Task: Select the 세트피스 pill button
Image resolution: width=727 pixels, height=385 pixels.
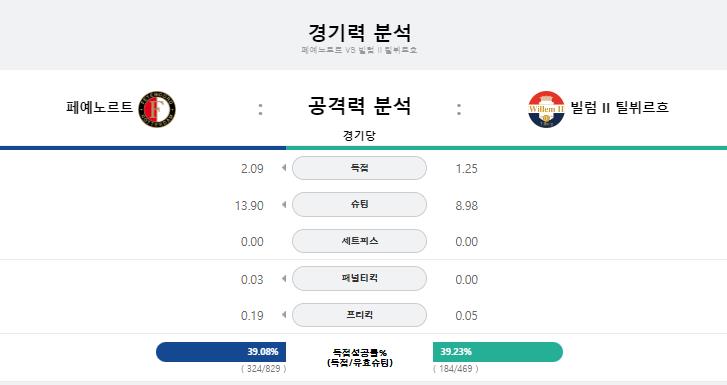Action: tap(359, 241)
